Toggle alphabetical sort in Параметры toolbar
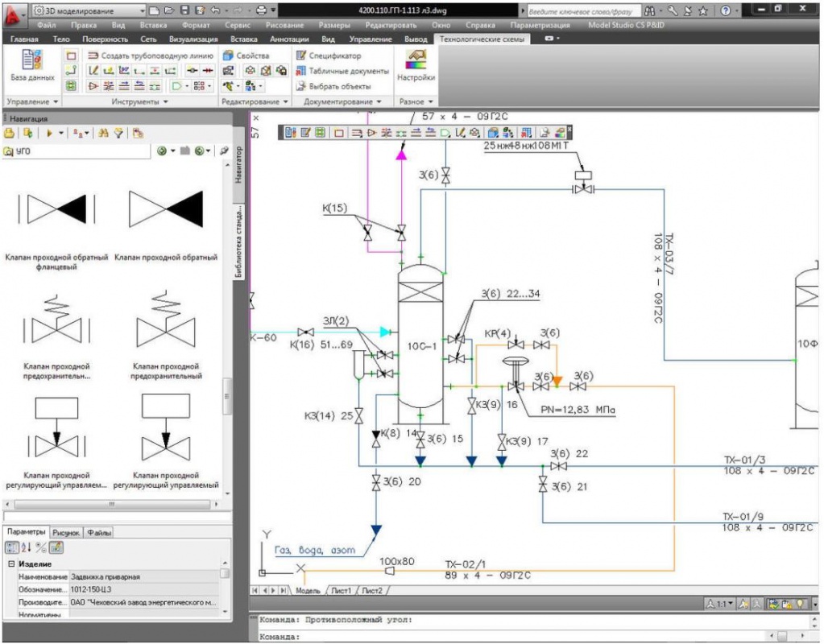 tap(27, 547)
